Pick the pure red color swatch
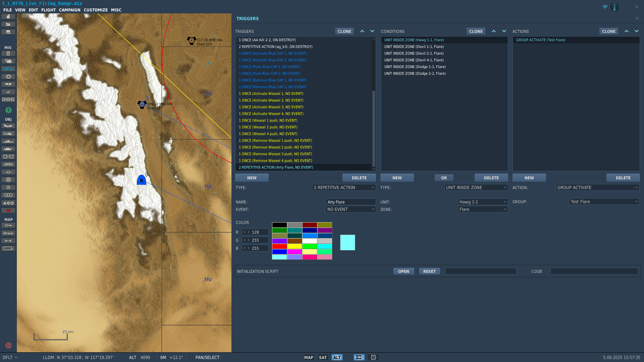 click(279, 246)
